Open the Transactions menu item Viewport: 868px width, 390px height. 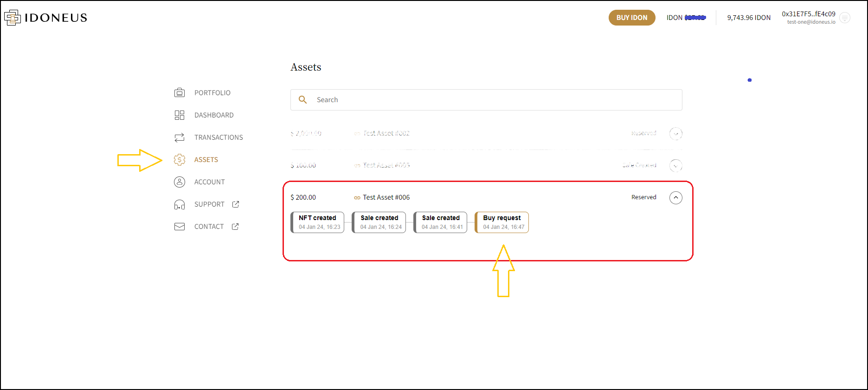pyautogui.click(x=219, y=137)
